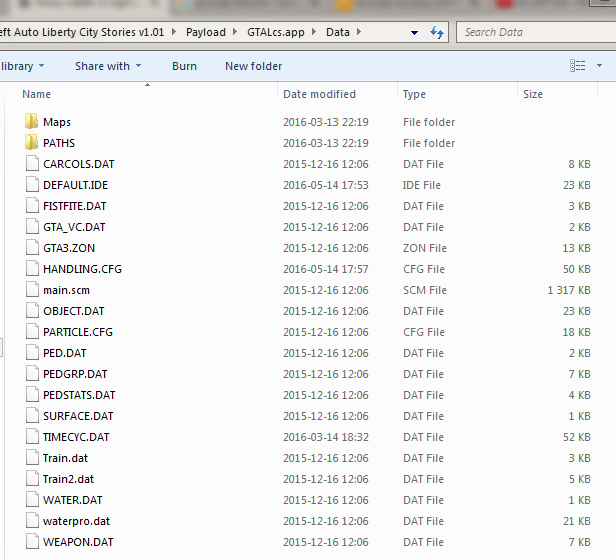Create a New folder
Image resolution: width=616 pixels, height=560 pixels.
coord(253,66)
